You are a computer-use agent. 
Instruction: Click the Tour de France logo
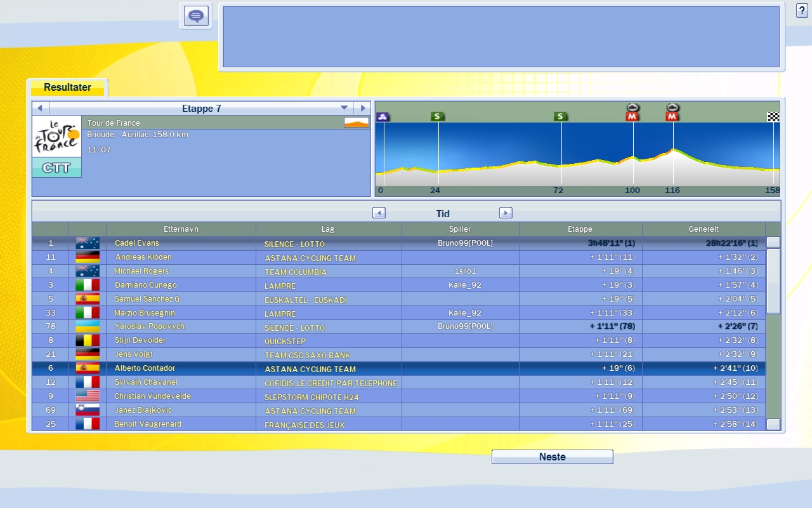[56, 137]
